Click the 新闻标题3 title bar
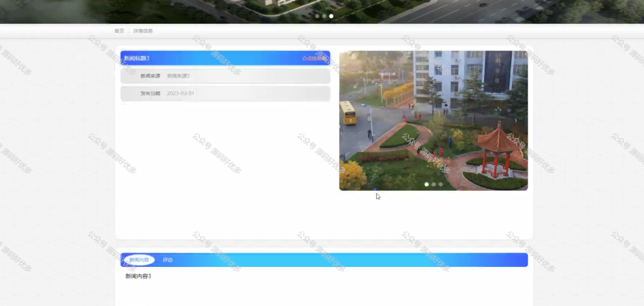Screen dimensions: 644x306 point(225,58)
